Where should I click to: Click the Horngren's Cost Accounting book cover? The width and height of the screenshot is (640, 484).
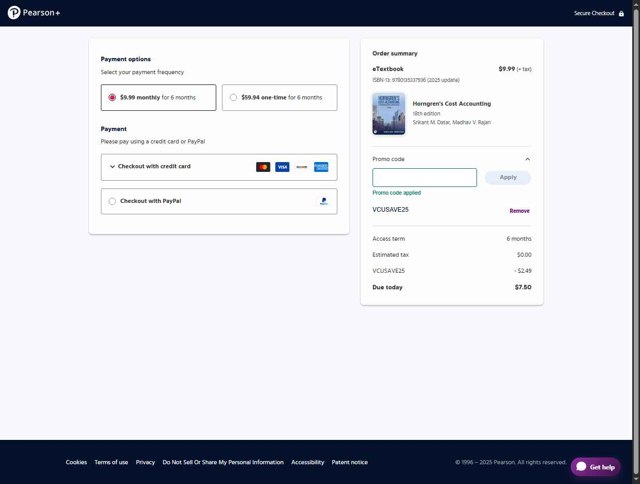click(x=389, y=114)
